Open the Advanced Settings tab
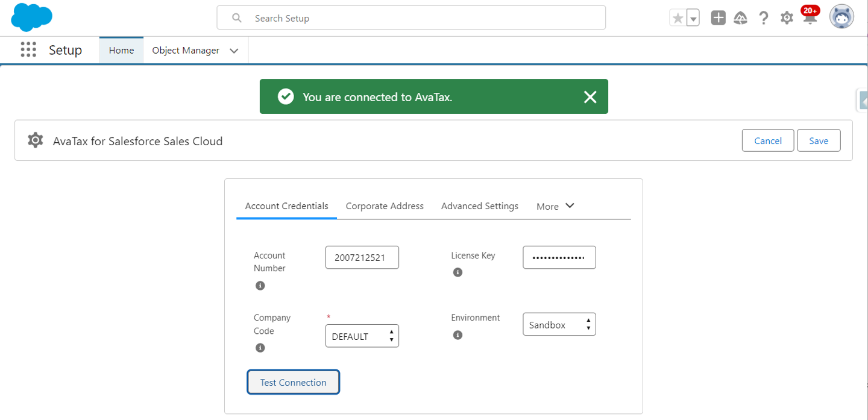Viewport: 868px width, 420px height. tap(480, 206)
